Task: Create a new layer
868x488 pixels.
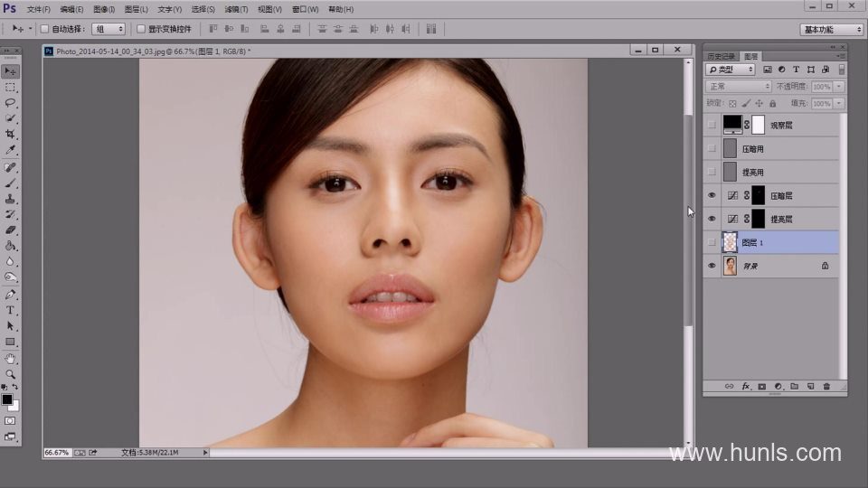Action: pos(810,386)
